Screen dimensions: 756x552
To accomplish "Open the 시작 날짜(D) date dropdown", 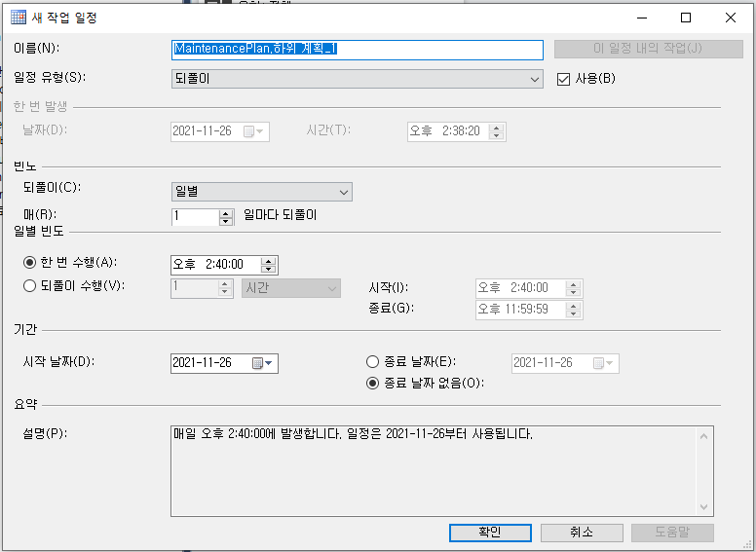I will point(269,363).
